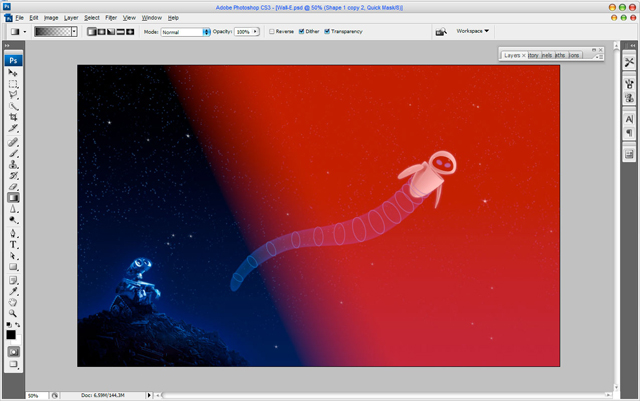Open Paragraph panel icon in dock

tap(629, 133)
